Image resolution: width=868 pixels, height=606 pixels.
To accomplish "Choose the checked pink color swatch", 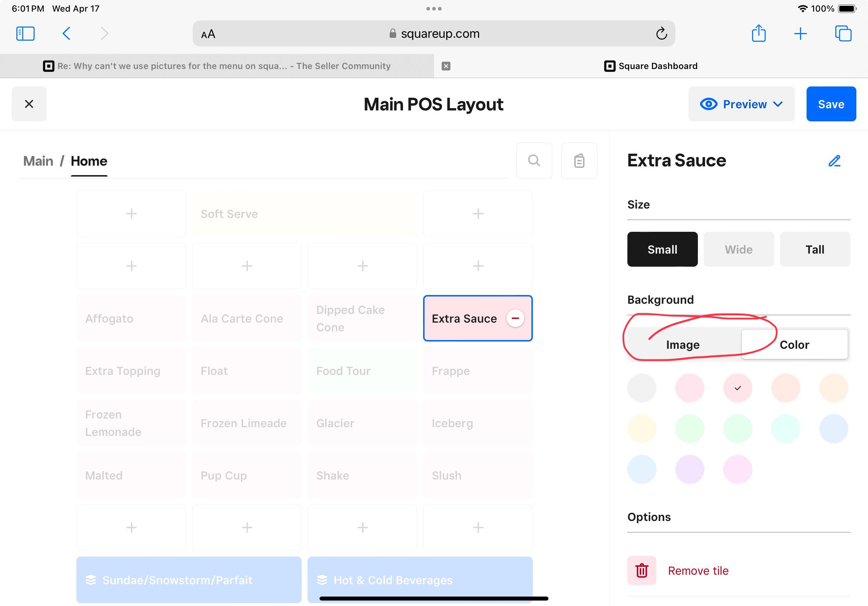I will point(738,388).
